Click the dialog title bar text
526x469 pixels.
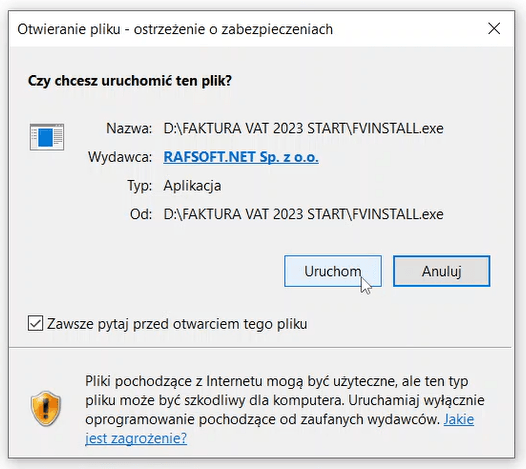coord(175,29)
